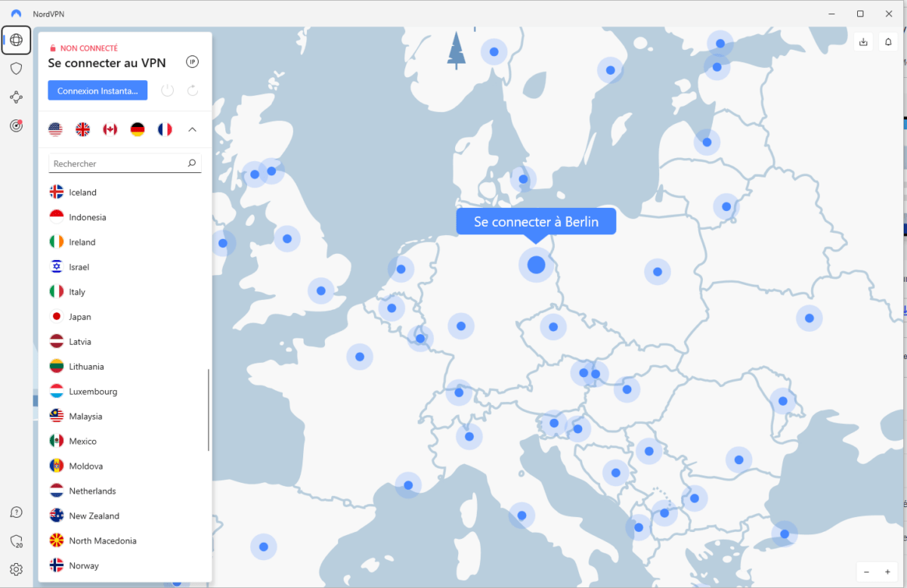
Task: Choose Japan in the country list
Action: point(79,317)
